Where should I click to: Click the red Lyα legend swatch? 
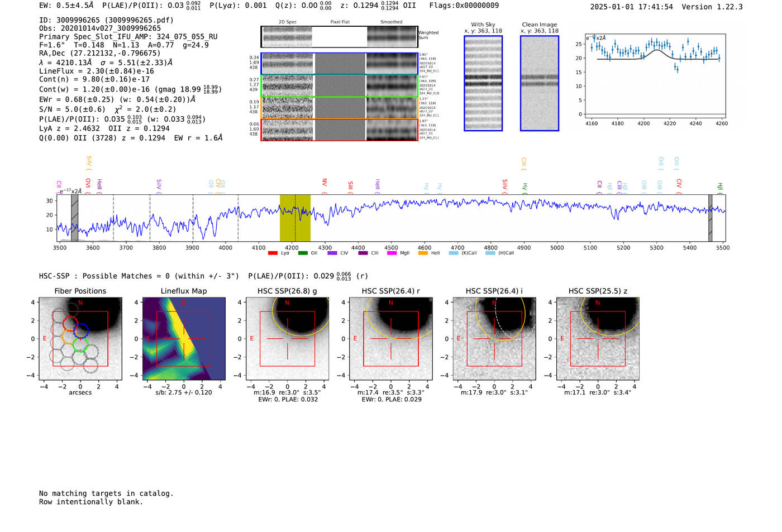pyautogui.click(x=273, y=253)
